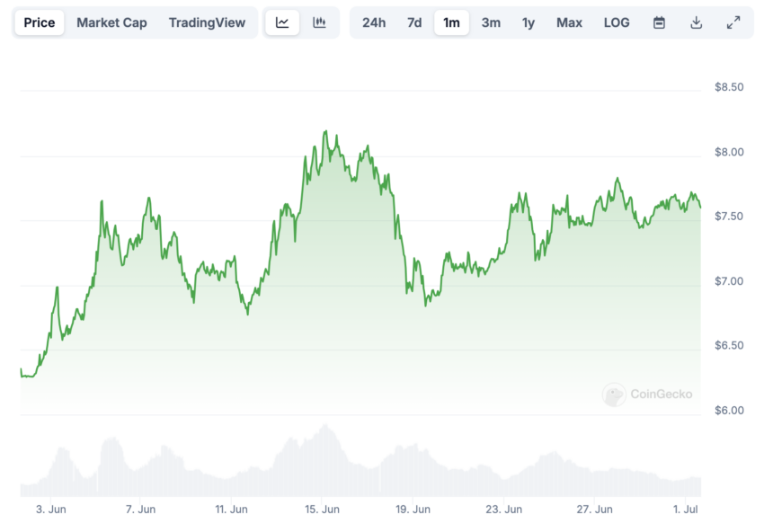Screen dimensions: 764x532
Task: Select the Price tab
Action: pos(40,22)
